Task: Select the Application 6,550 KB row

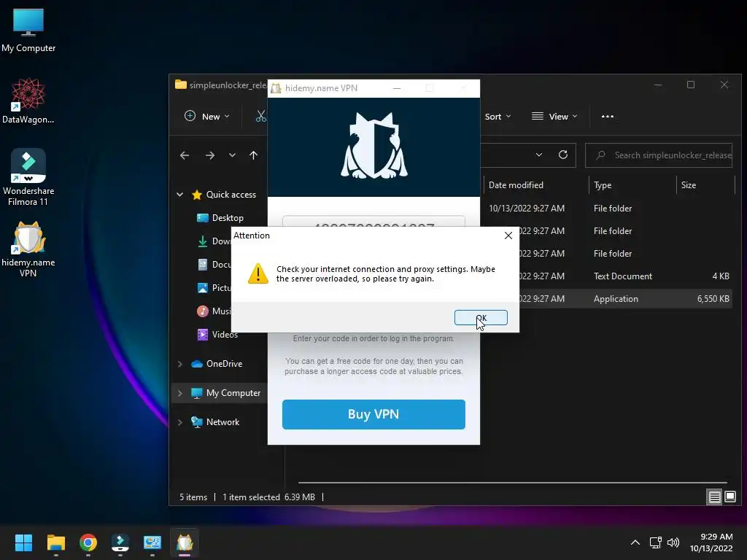Action: (624, 298)
